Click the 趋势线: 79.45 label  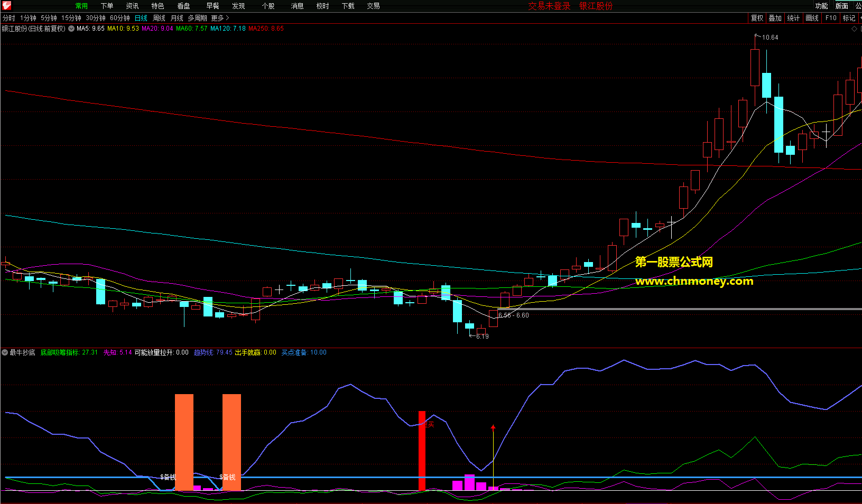click(x=213, y=352)
